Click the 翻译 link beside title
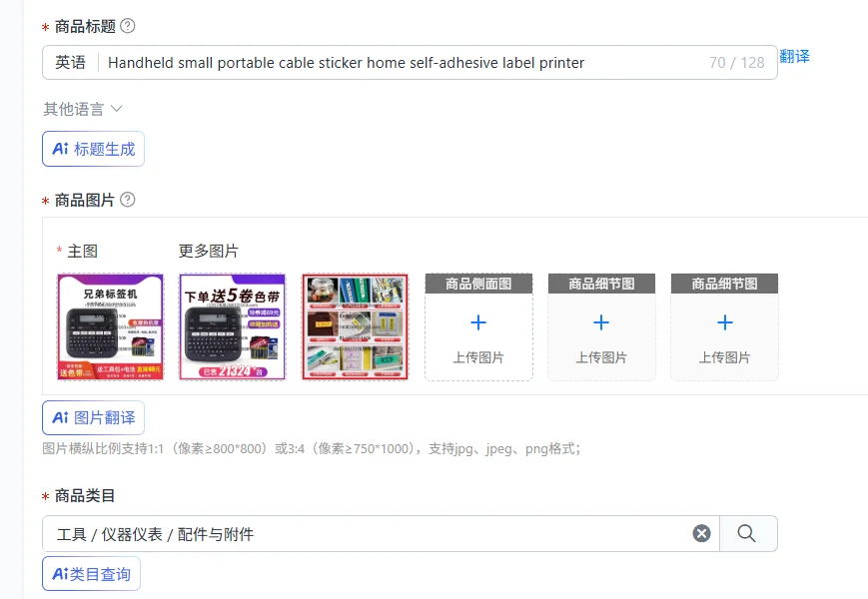This screenshot has width=868, height=599. pyautogui.click(x=794, y=57)
